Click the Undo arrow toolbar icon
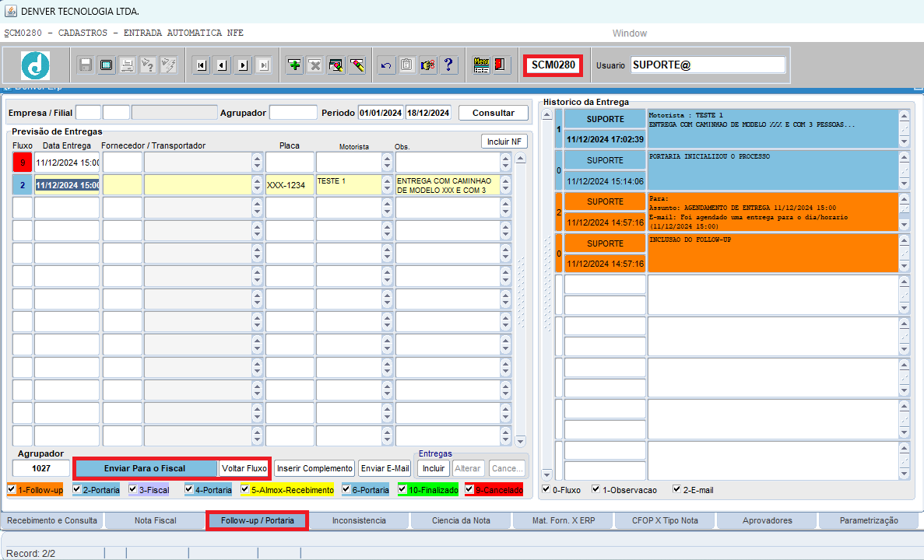This screenshot has height=560, width=924. tap(386, 65)
